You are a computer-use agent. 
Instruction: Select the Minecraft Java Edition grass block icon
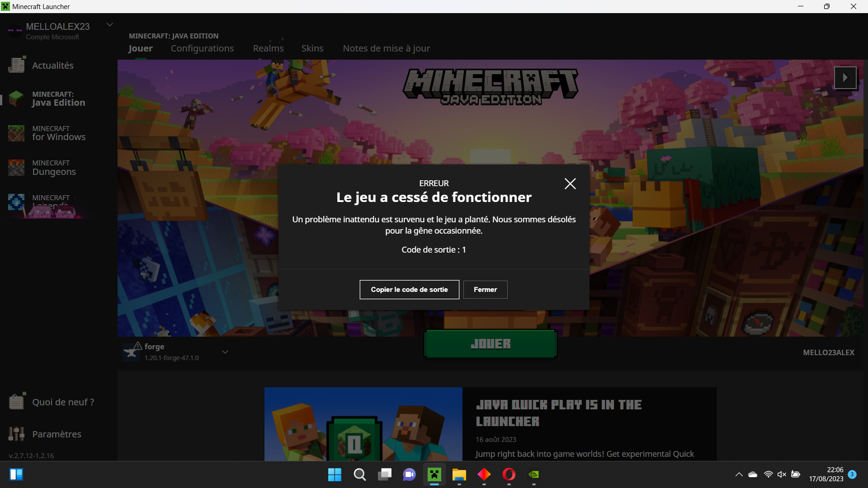(x=16, y=99)
